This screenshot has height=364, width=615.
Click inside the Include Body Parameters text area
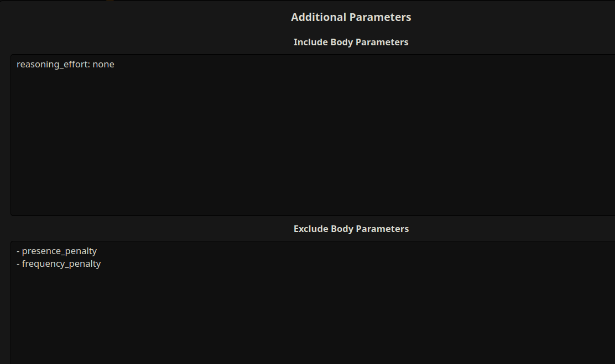pos(312,135)
